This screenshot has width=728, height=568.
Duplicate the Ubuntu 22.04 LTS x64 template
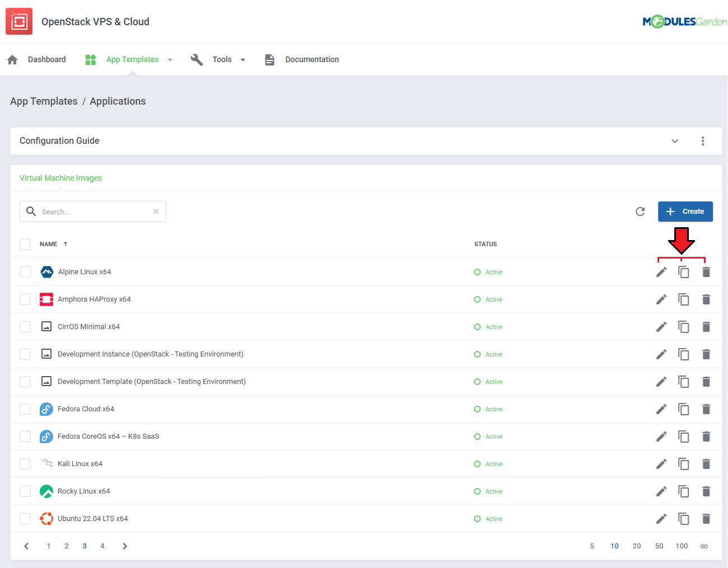coord(683,519)
